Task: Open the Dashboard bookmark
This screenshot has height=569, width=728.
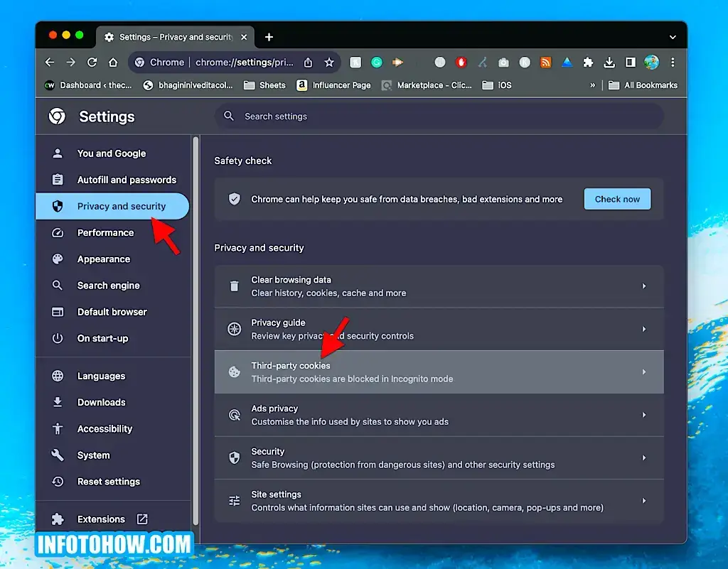Action: coord(88,85)
